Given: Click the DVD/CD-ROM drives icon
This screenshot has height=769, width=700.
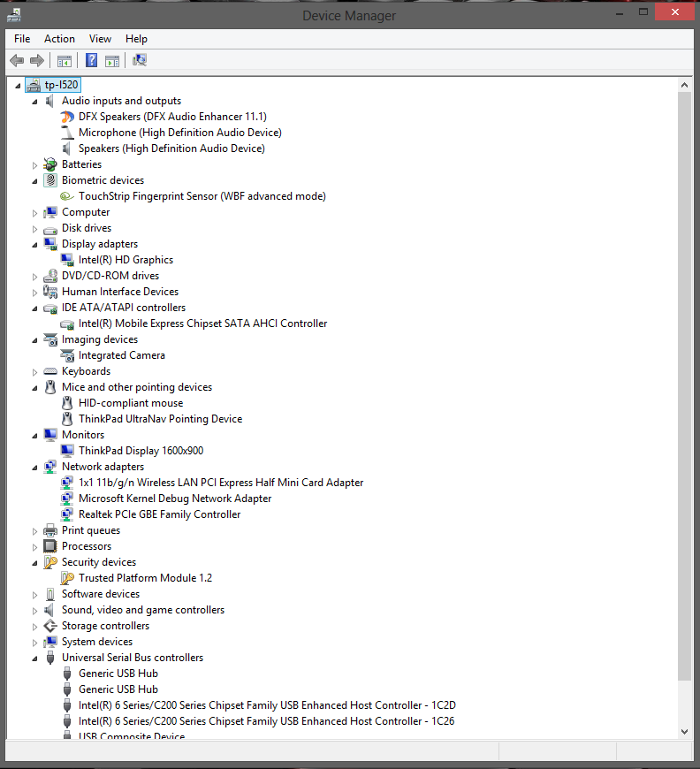Looking at the screenshot, I should (x=50, y=276).
